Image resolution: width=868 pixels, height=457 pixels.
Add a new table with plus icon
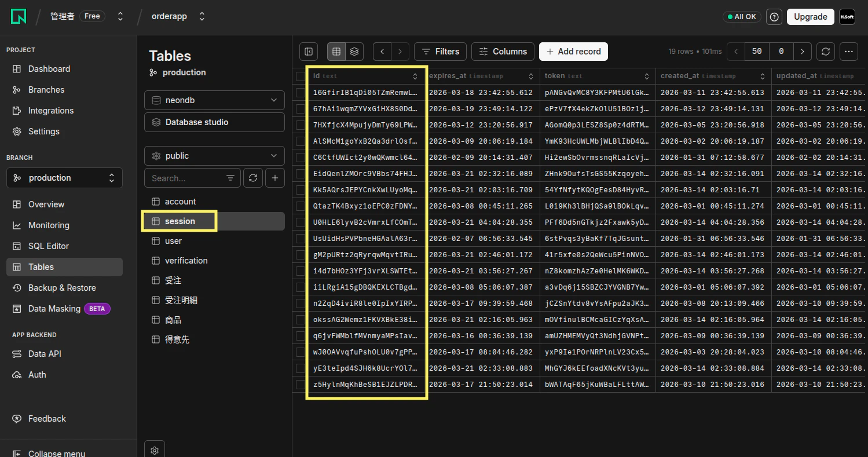(275, 178)
